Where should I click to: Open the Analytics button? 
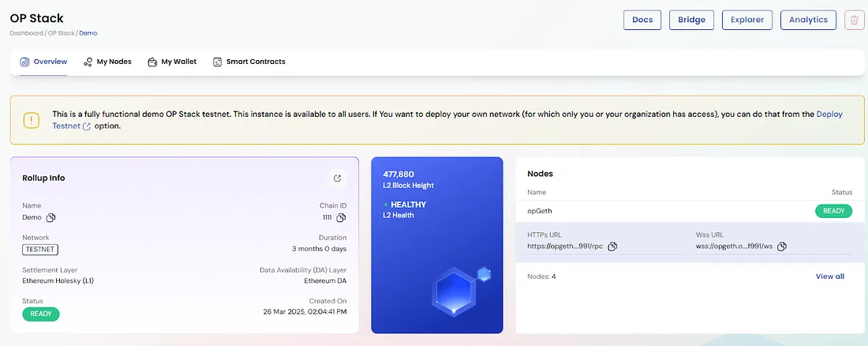[x=808, y=20]
